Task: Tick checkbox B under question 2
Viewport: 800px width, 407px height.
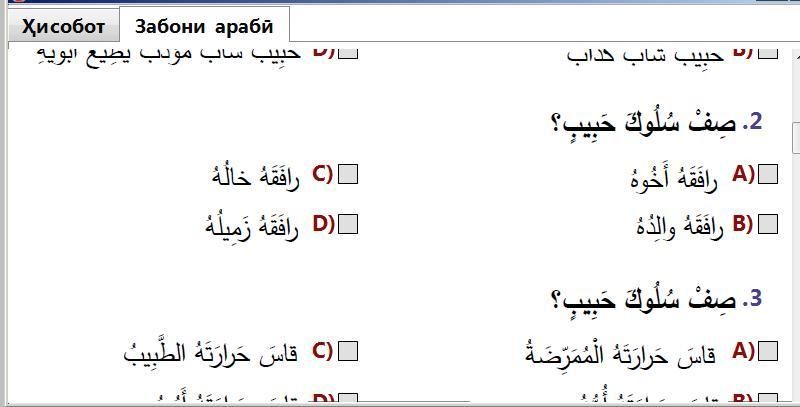Action: click(768, 224)
